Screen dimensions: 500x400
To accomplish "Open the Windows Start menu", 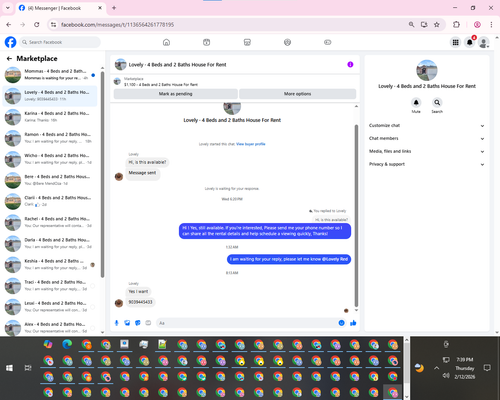I will tap(9, 368).
